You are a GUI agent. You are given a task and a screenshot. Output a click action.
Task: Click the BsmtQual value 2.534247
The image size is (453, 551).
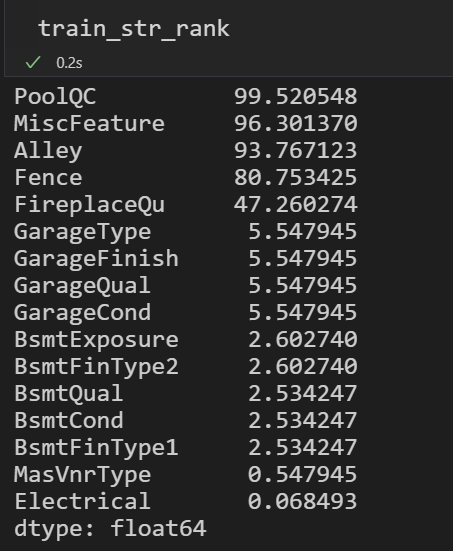[x=303, y=394]
